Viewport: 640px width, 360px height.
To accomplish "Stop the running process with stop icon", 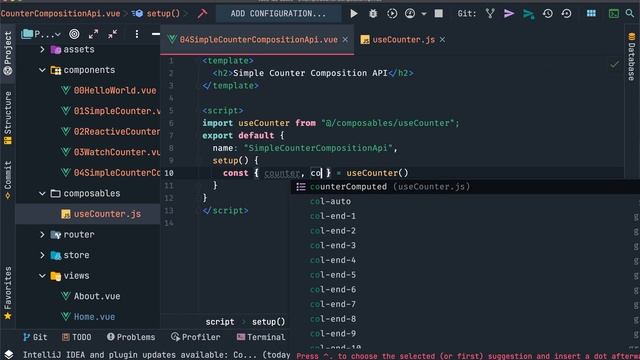I will tap(438, 13).
